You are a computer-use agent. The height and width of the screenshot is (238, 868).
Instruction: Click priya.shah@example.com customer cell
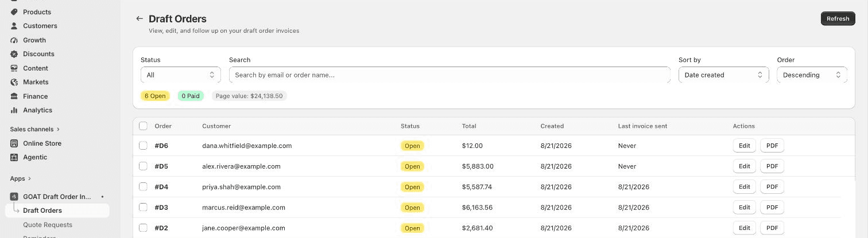coord(241,187)
